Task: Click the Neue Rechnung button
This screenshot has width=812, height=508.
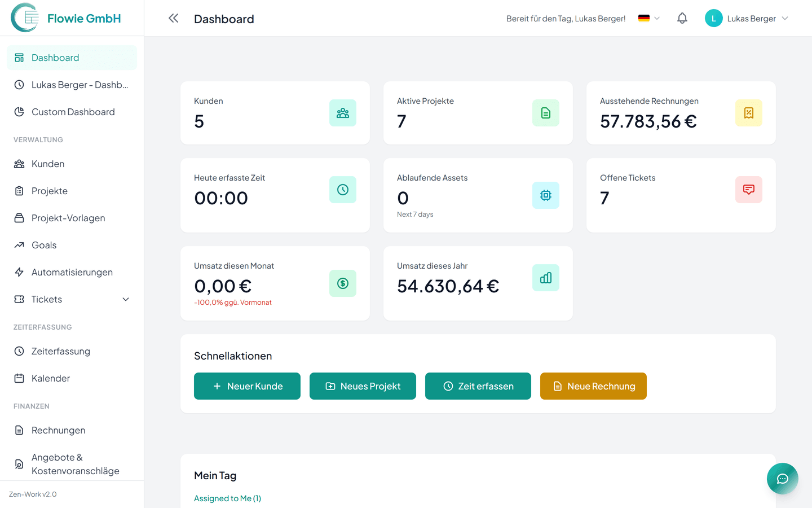Action: point(593,386)
